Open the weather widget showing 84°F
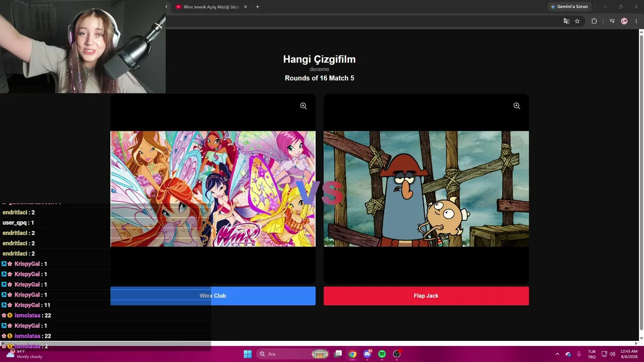Viewport: 644px width, 362px height. pos(24,354)
